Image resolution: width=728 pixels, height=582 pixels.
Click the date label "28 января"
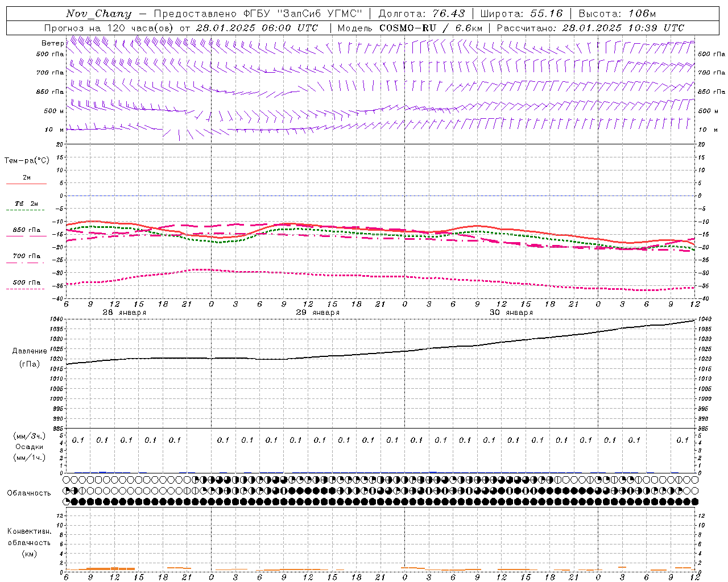[124, 313]
